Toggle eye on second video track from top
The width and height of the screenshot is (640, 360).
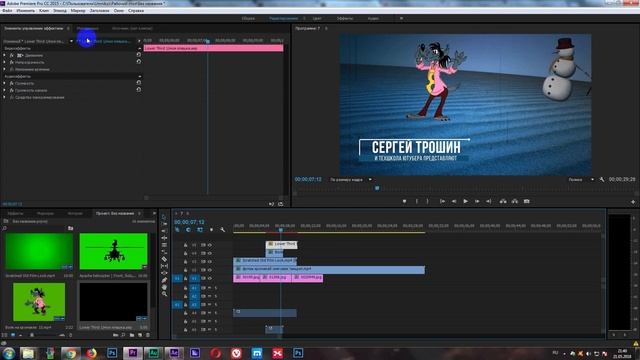coord(210,253)
